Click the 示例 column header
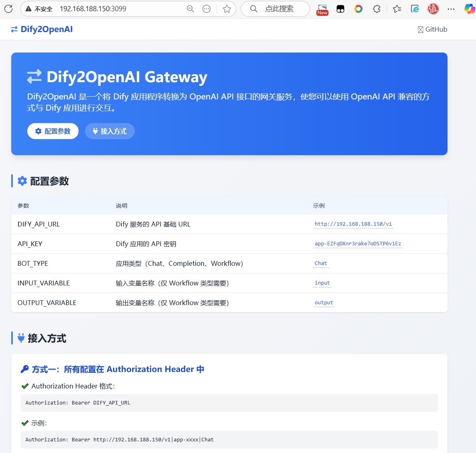Viewport: 476px width, 453px height. [319, 206]
